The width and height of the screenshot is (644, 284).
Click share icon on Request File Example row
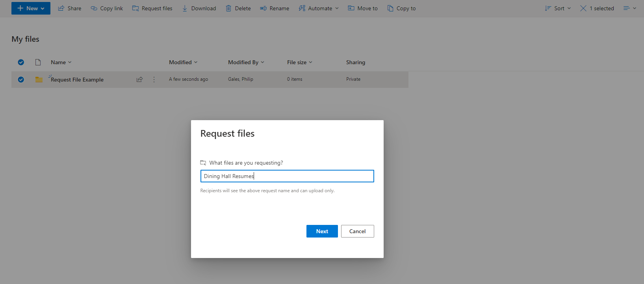tap(139, 80)
